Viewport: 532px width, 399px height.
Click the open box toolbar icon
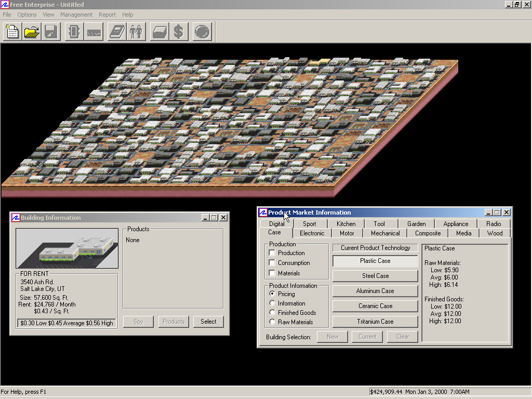(159, 32)
